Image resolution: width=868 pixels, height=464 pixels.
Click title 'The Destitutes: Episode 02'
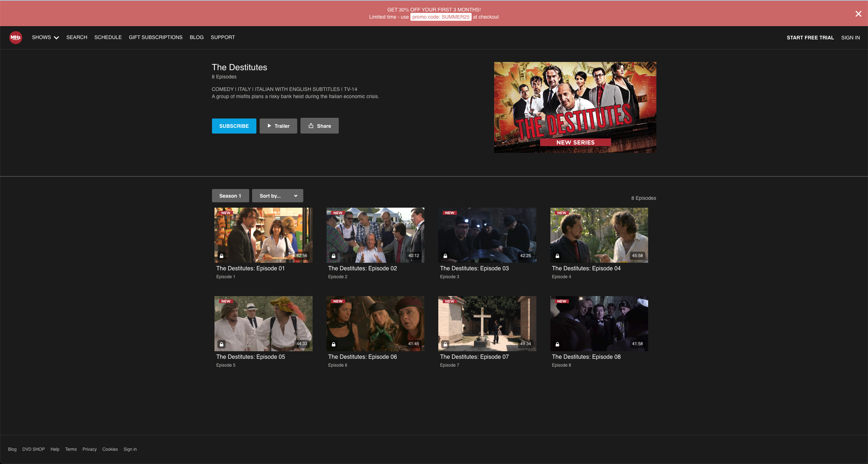coord(362,269)
